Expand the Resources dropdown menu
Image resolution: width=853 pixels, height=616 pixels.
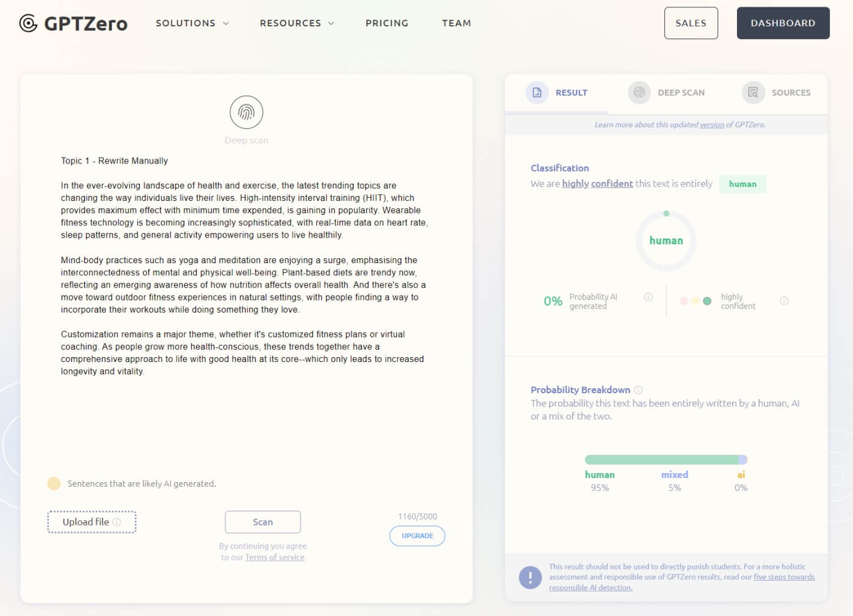[x=297, y=23]
